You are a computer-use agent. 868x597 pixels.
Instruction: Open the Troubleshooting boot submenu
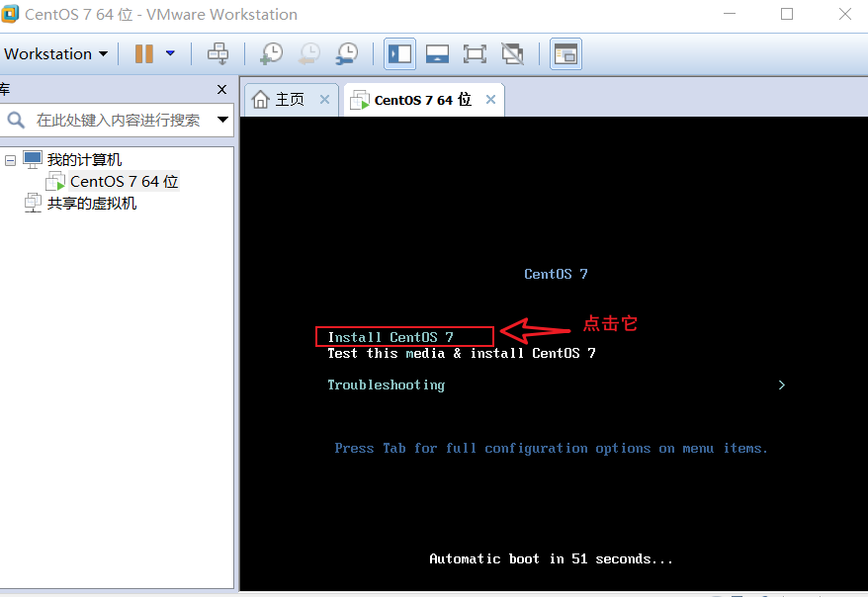click(x=386, y=385)
